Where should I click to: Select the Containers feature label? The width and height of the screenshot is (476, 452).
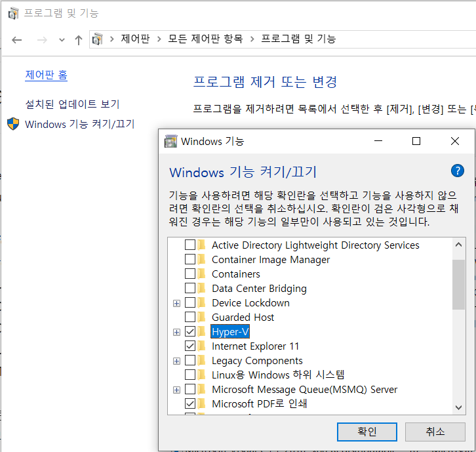pyautogui.click(x=236, y=274)
